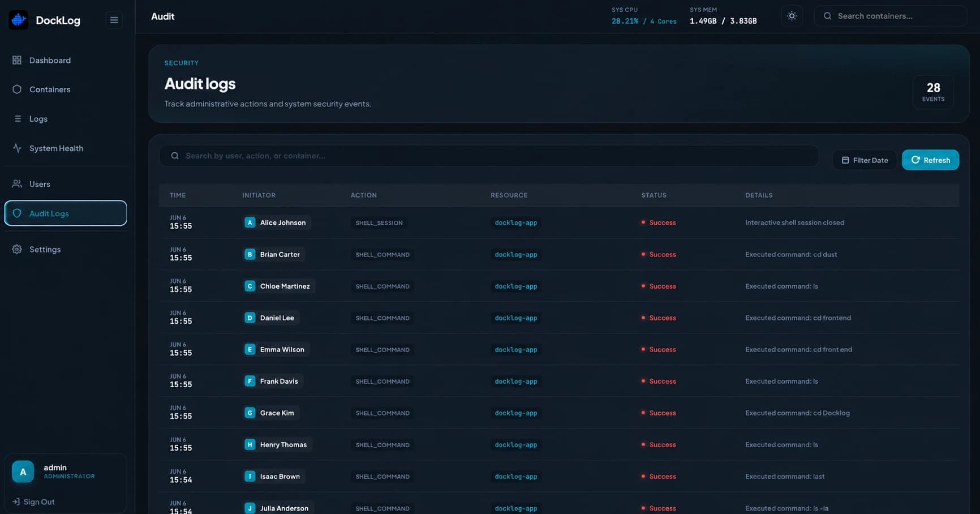Click the DETAILS column header
980x514 pixels.
pos(759,195)
